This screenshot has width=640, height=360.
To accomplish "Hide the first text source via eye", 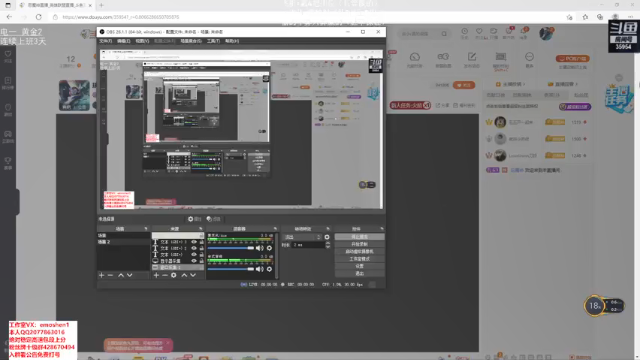I will [194, 242].
